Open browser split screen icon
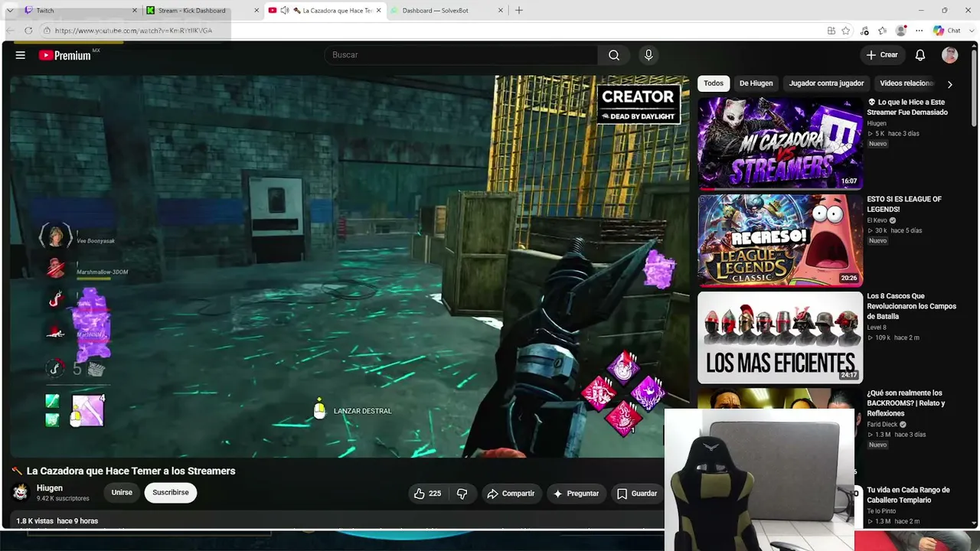The image size is (980, 551). pos(831,31)
